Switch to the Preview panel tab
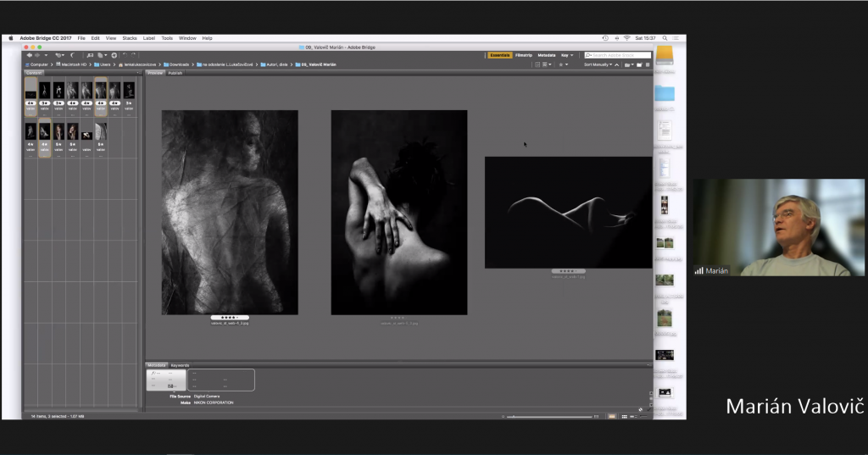 point(155,73)
